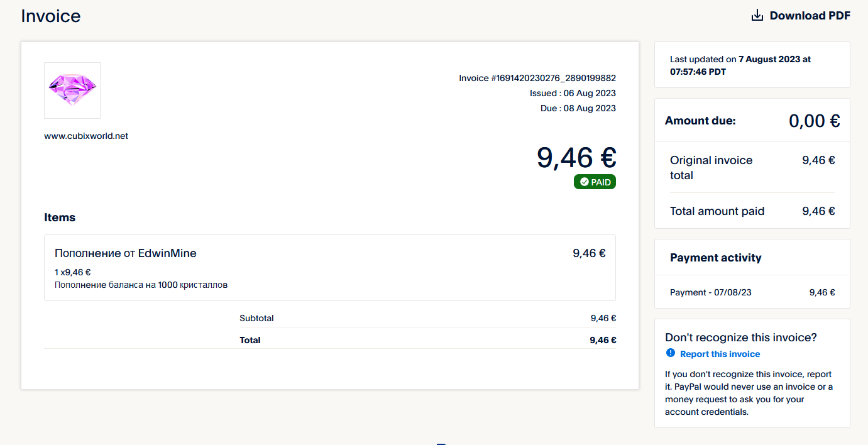868x445 pixels.
Task: Click the Пополнение от EdwinMine item title
Action: point(126,253)
